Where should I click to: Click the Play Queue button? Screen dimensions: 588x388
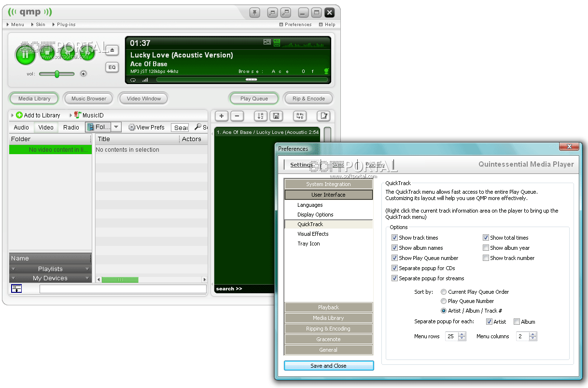point(254,99)
